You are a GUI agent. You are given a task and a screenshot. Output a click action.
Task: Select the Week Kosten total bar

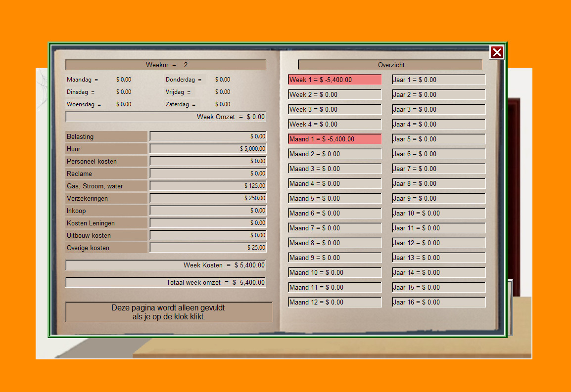(x=165, y=265)
